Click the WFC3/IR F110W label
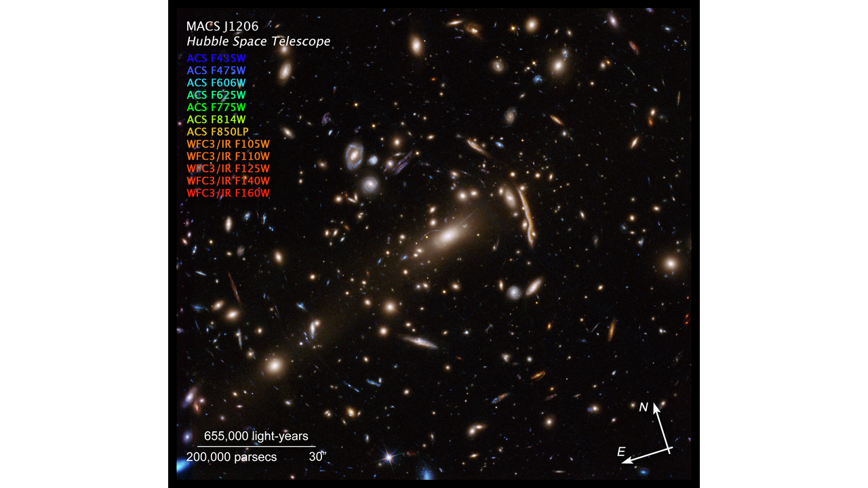This screenshot has height=488, width=868. pos(228,156)
